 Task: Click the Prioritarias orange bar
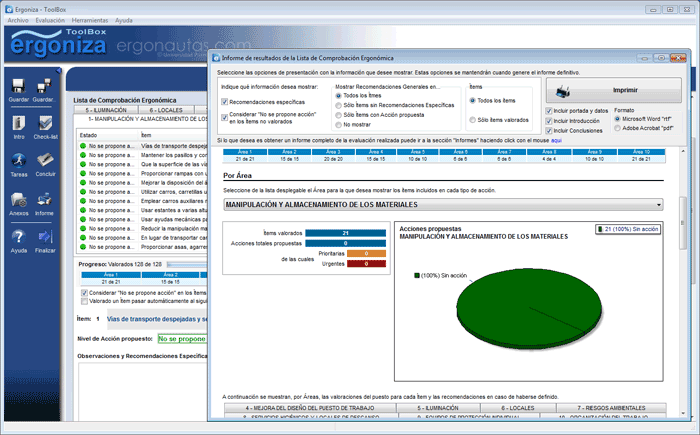pyautogui.click(x=367, y=254)
